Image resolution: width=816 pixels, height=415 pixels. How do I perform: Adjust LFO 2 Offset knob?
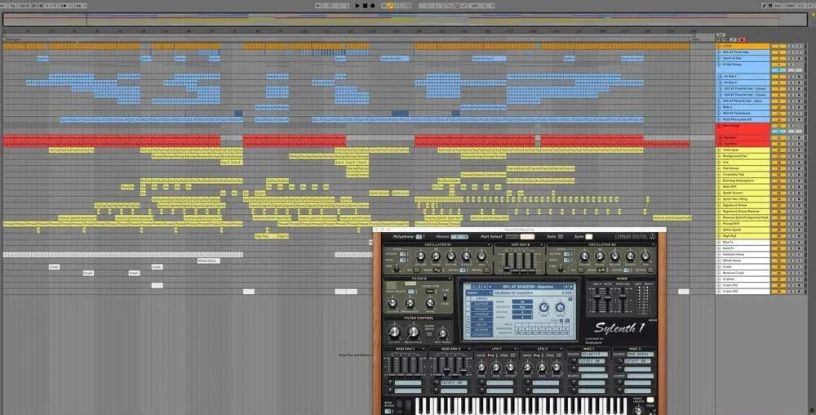tap(556, 368)
